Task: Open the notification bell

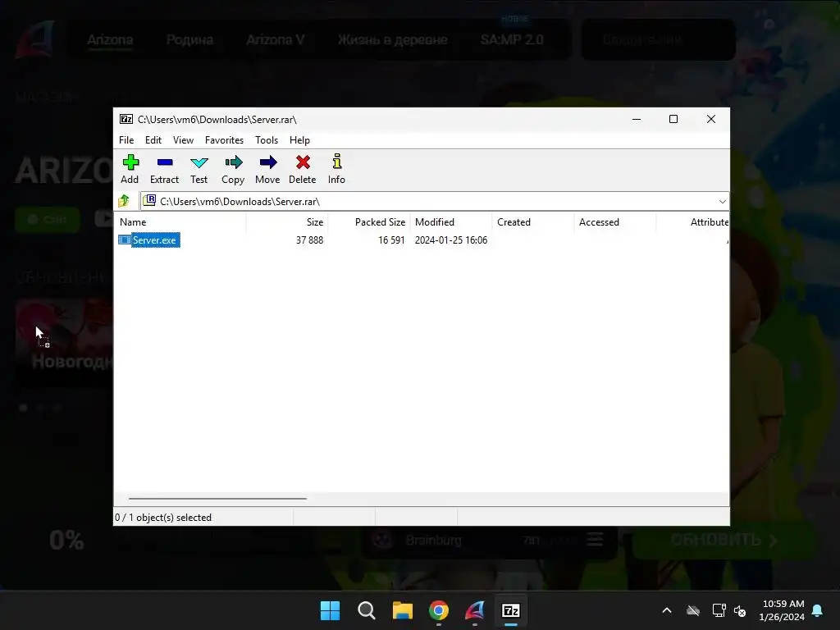Action: tap(818, 610)
